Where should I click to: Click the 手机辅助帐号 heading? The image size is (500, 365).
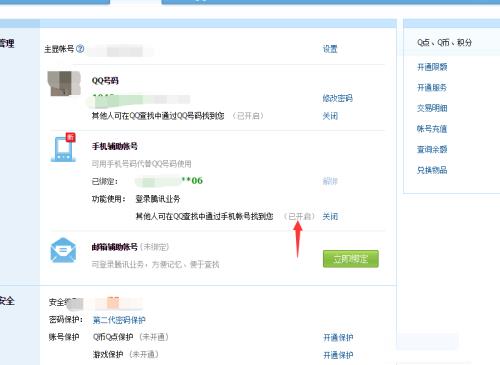tap(115, 146)
